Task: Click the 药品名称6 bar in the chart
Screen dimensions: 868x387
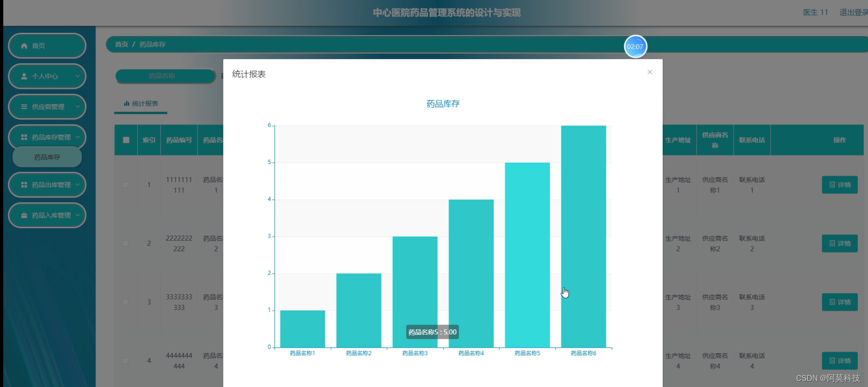Action: (584, 237)
